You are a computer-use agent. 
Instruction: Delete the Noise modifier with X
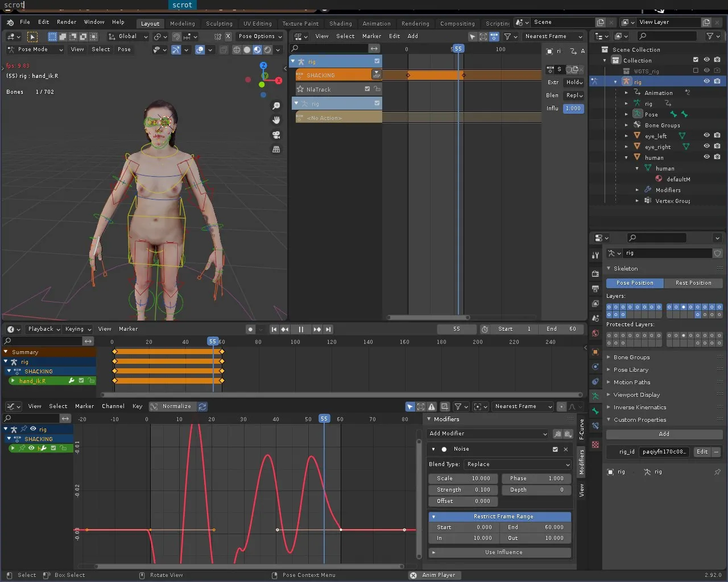point(566,449)
